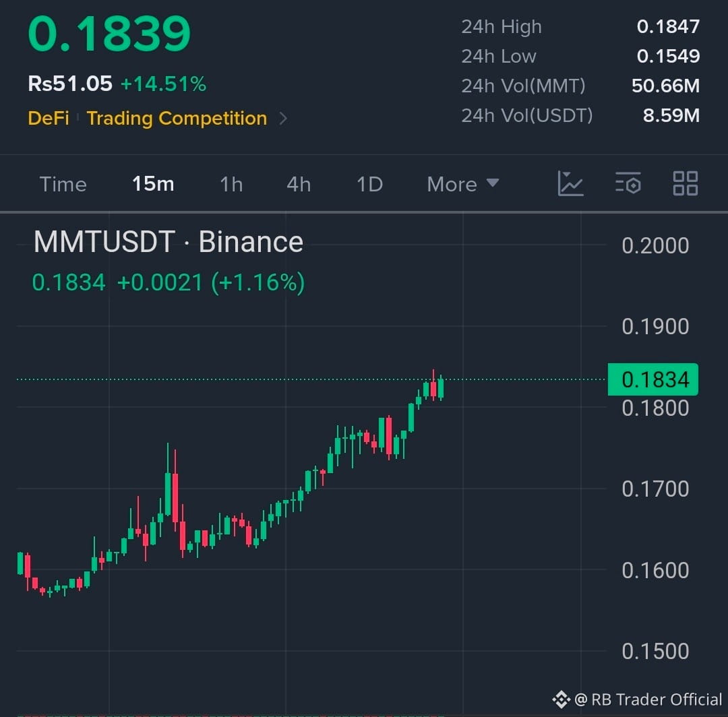Image resolution: width=728 pixels, height=717 pixels.
Task: Click the Rs51.05 converted price
Action: (70, 84)
